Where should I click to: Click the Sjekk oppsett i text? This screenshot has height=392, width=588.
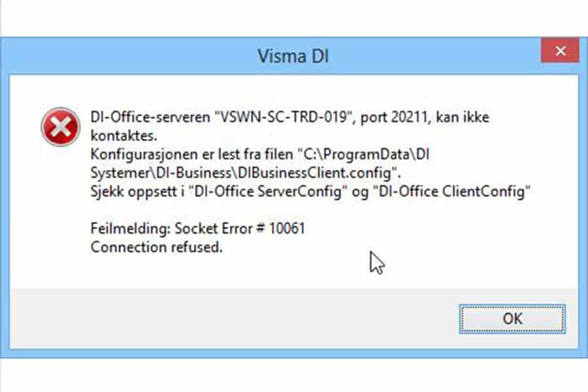pos(137,191)
